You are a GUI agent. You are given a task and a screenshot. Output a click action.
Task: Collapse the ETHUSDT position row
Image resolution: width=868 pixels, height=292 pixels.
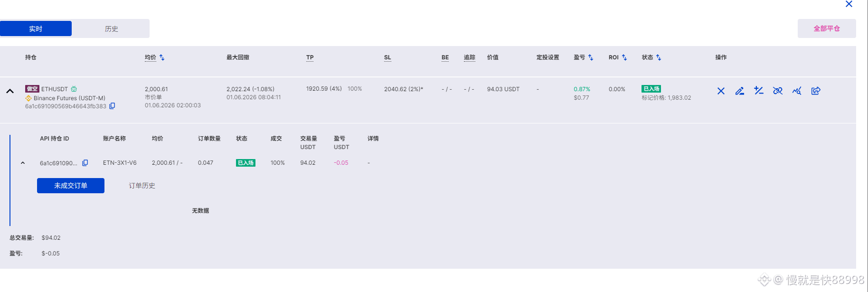(x=10, y=91)
